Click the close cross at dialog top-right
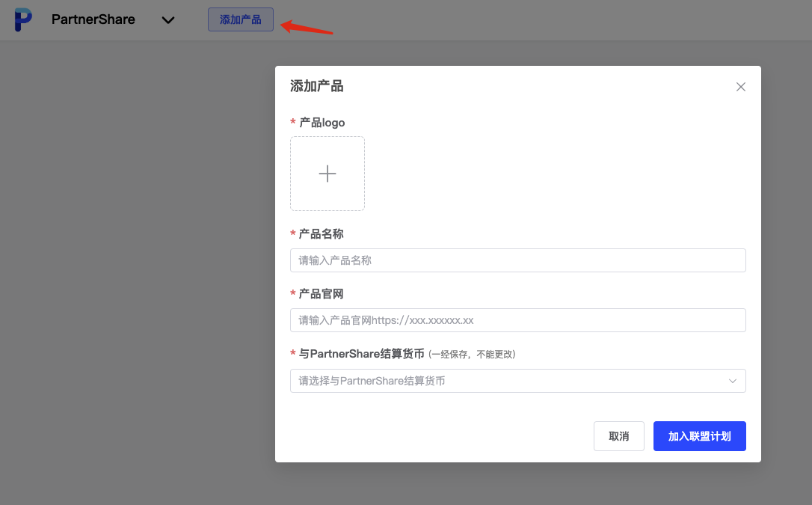The image size is (812, 505). (740, 86)
